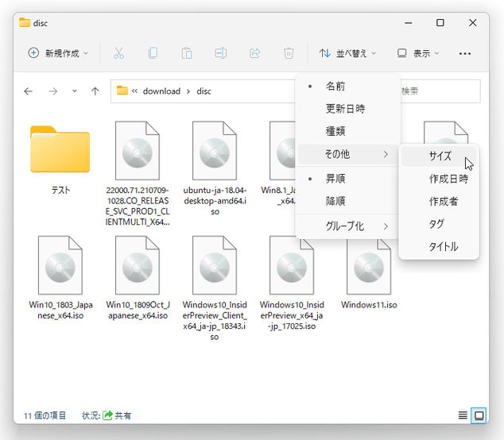This screenshot has width=504, height=440.
Task: Select タグ in the submenu
Action: point(439,224)
